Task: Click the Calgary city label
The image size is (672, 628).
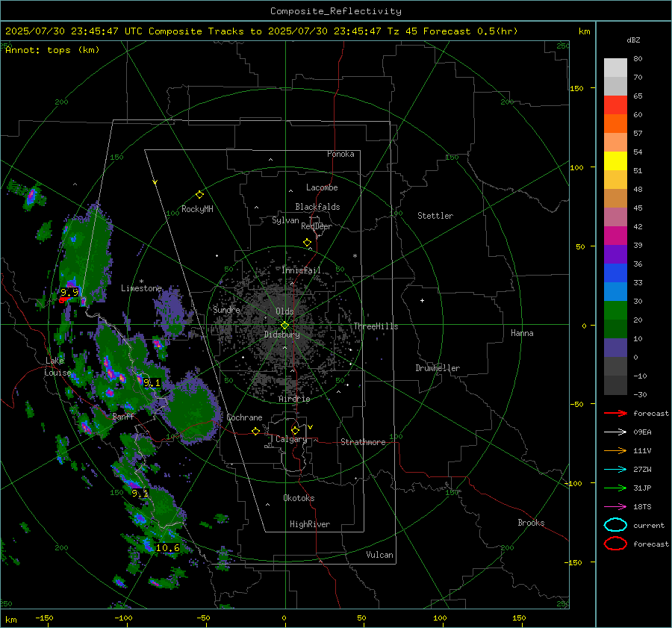Action: 291,439
